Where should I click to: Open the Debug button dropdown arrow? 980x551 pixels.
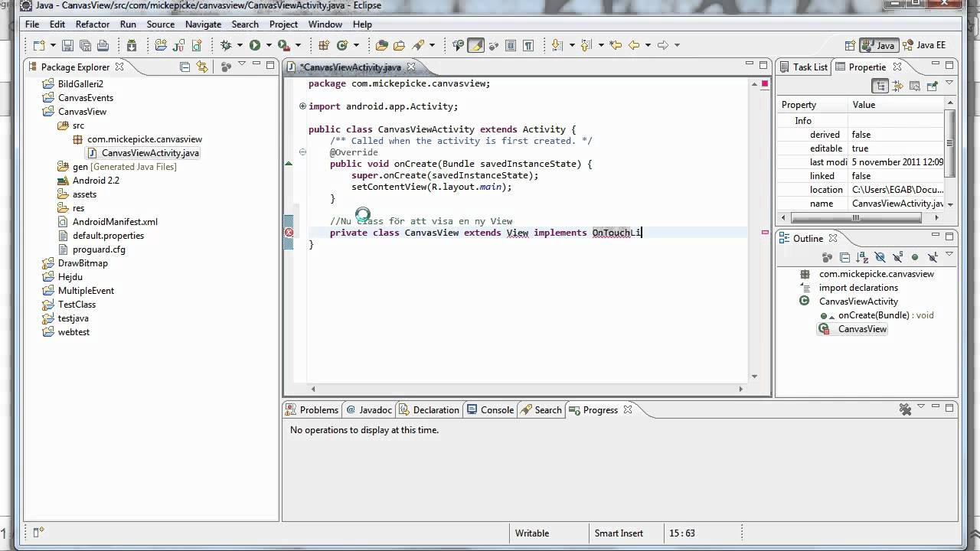238,45
